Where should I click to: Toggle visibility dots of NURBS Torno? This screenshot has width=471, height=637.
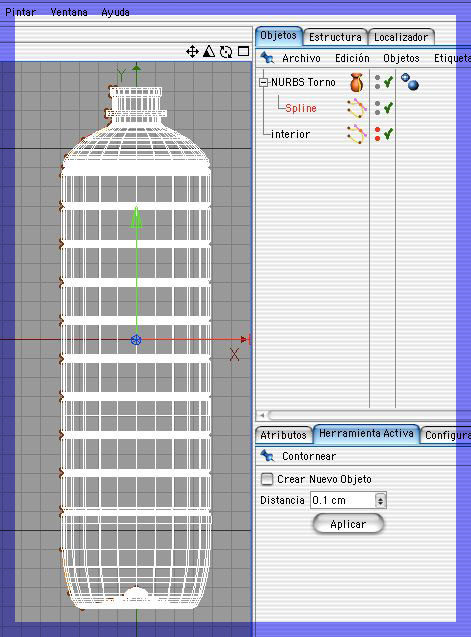pyautogui.click(x=378, y=82)
